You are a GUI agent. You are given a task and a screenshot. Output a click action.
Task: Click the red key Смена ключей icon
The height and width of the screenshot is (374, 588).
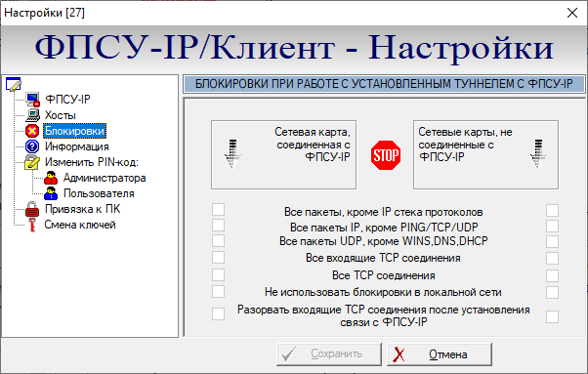pos(32,225)
